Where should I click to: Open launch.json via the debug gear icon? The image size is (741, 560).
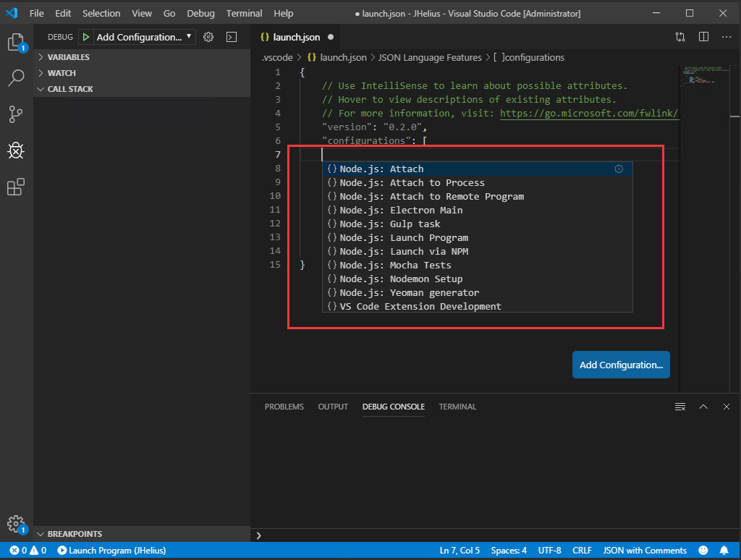coord(207,36)
